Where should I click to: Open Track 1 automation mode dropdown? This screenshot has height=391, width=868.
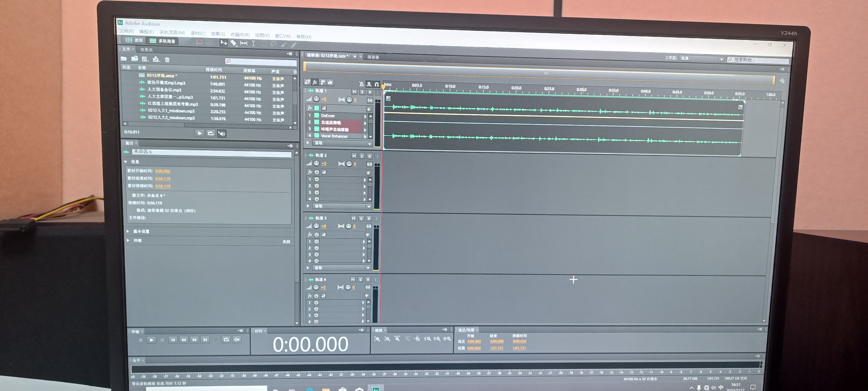(342, 143)
